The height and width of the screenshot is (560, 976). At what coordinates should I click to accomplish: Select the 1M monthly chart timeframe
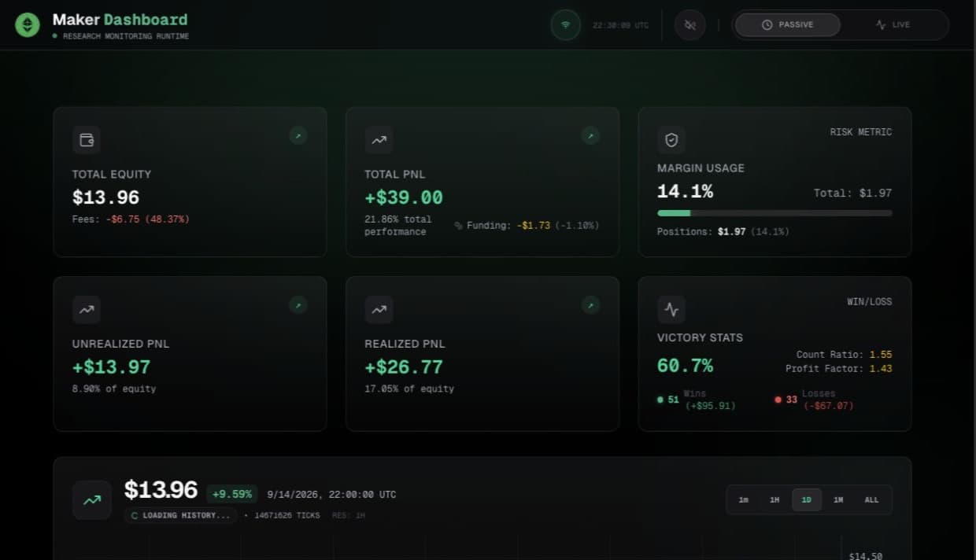tap(838, 500)
